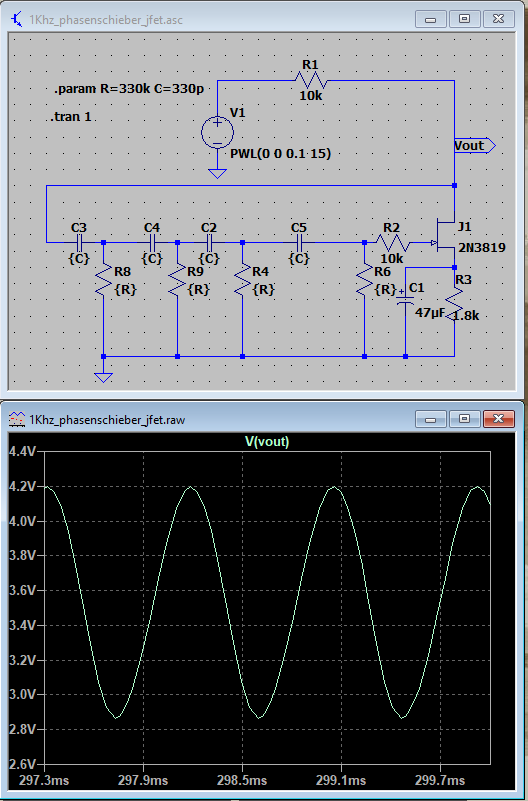528x801 pixels.
Task: Click resistor R8 symbol
Action: 104,279
